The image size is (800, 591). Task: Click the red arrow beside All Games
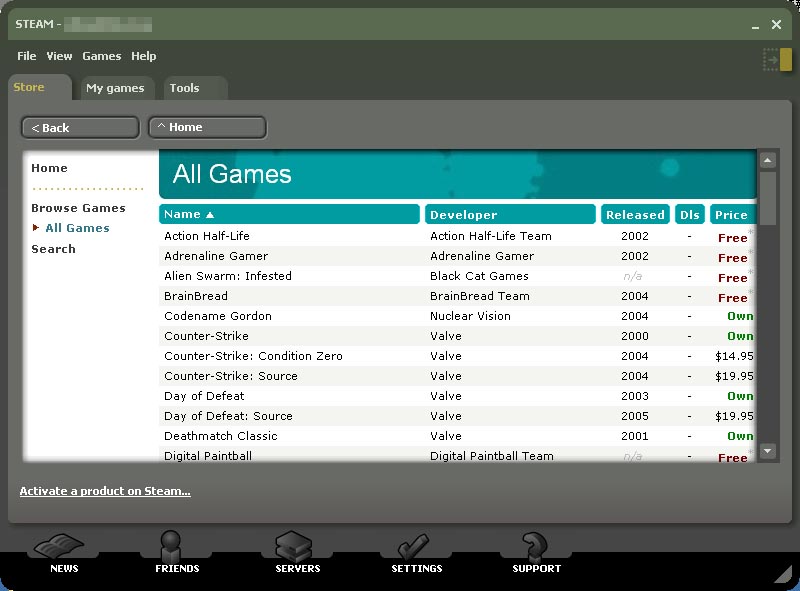pos(36,228)
